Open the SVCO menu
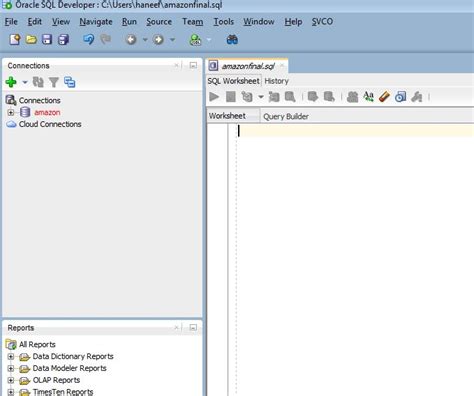Screen dimensions: 474x396 (x=322, y=22)
